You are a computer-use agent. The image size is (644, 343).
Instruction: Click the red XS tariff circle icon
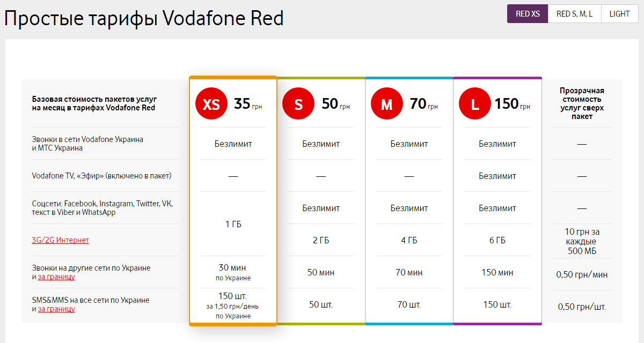tap(211, 103)
